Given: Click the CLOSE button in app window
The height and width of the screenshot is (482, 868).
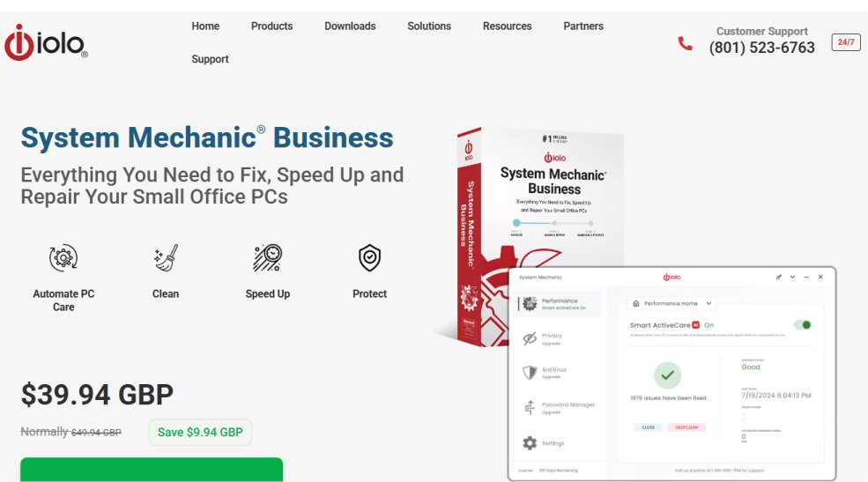Looking at the screenshot, I should point(649,427).
